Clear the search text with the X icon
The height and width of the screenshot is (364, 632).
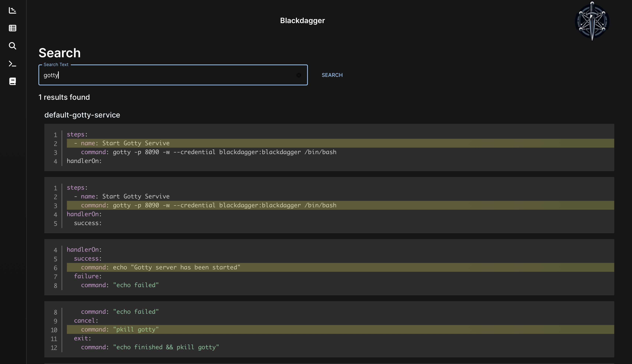click(x=298, y=75)
